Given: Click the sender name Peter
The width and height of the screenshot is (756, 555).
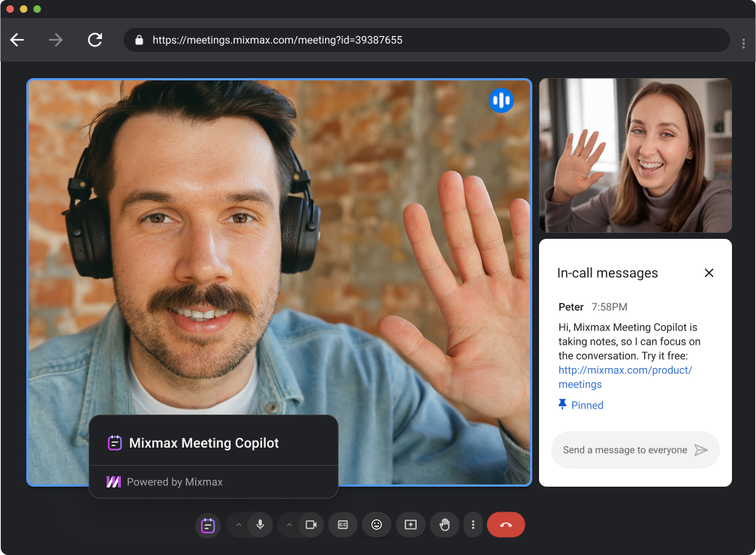Looking at the screenshot, I should [x=571, y=306].
